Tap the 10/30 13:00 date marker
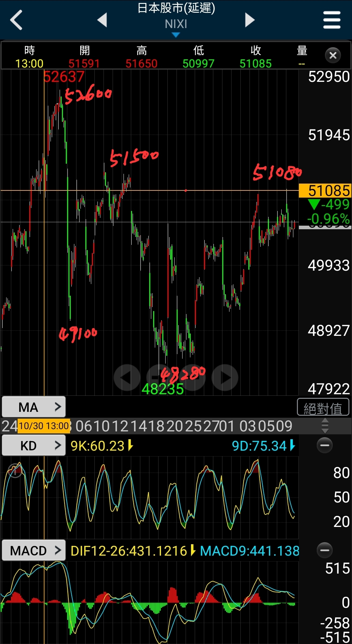 coord(44,426)
